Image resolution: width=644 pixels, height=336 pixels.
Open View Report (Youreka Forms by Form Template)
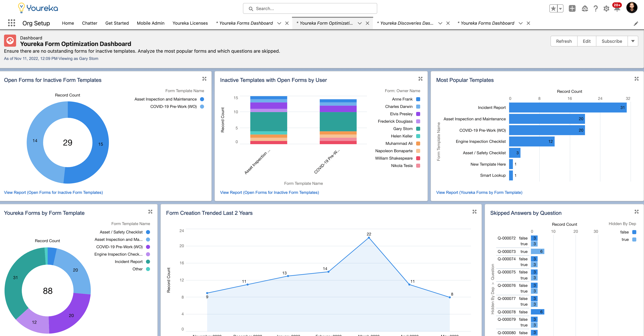(479, 193)
